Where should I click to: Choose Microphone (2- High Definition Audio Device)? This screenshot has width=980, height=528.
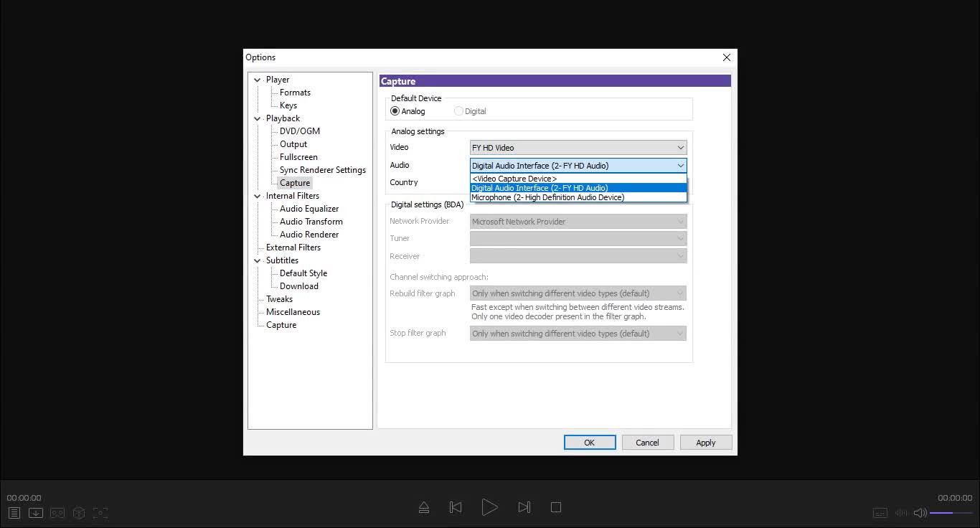547,197
